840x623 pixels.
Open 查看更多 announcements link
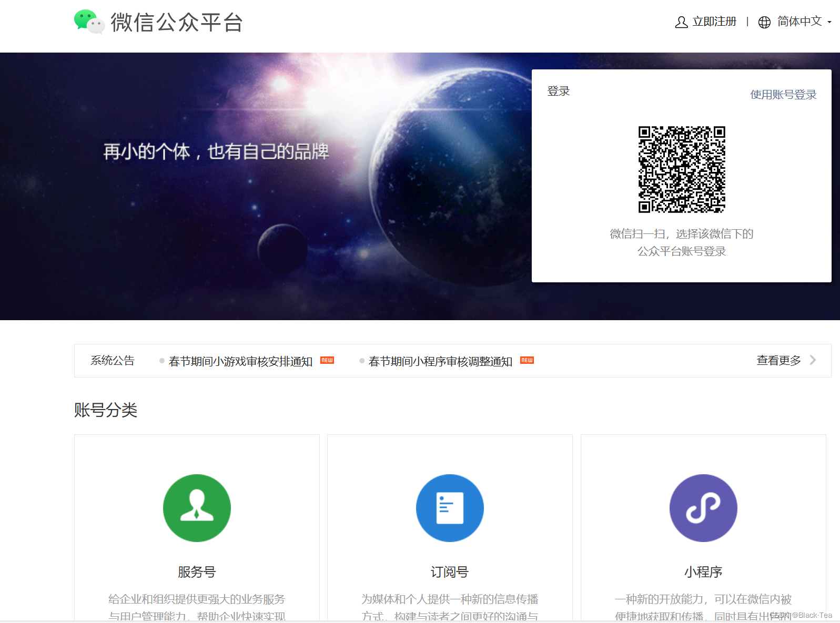click(778, 360)
